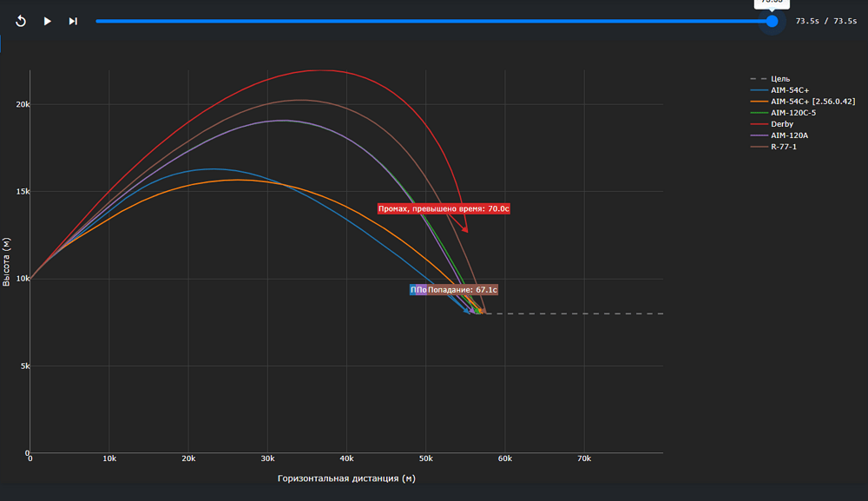This screenshot has width=868, height=501.
Task: Click the '15k' label on the height axis
Action: click(23, 192)
